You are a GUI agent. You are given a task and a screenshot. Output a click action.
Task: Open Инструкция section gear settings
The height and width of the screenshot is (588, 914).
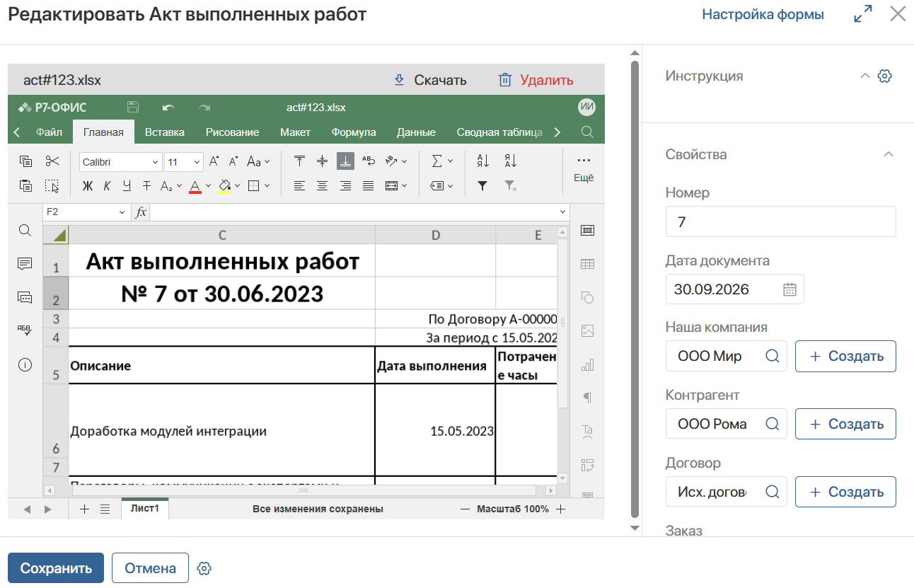pyautogui.click(x=884, y=76)
